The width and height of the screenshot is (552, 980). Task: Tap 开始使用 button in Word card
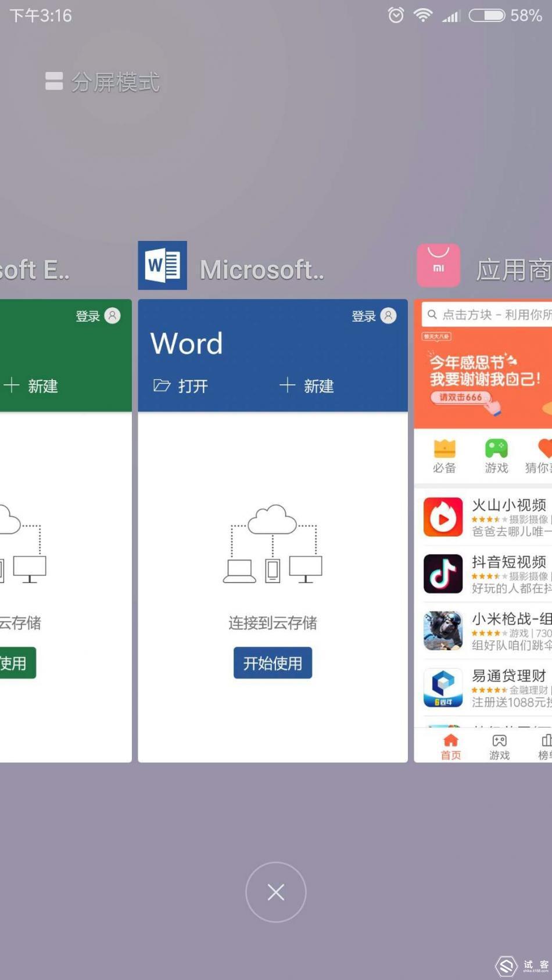[x=273, y=663]
